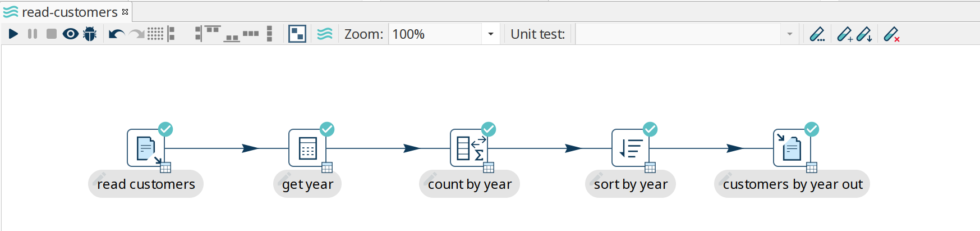Edit the unit test (flask with dots)

coord(817,34)
